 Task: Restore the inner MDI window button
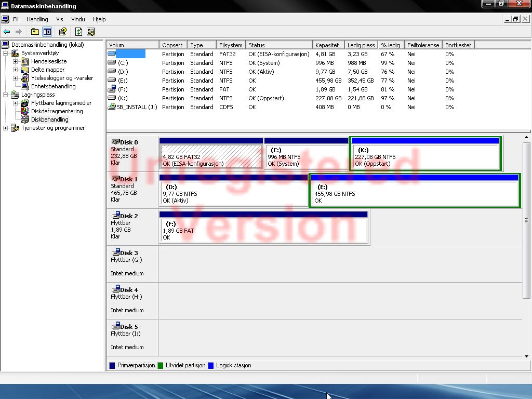516,19
